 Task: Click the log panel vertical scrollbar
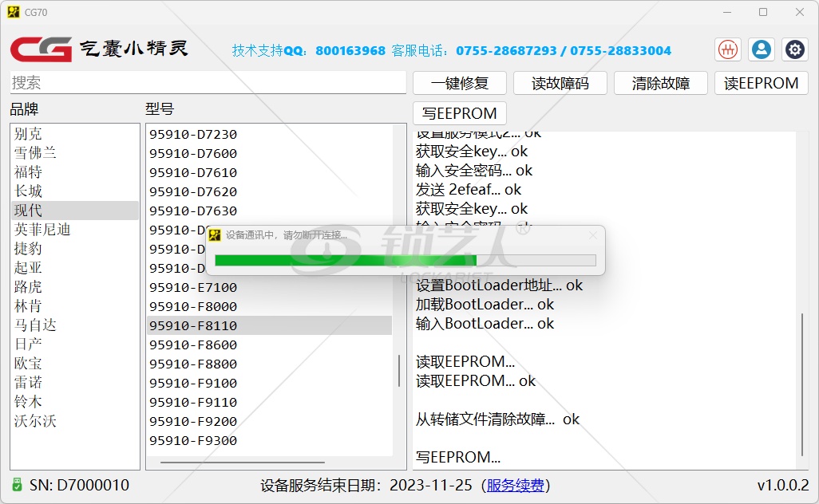pyautogui.click(x=801, y=385)
